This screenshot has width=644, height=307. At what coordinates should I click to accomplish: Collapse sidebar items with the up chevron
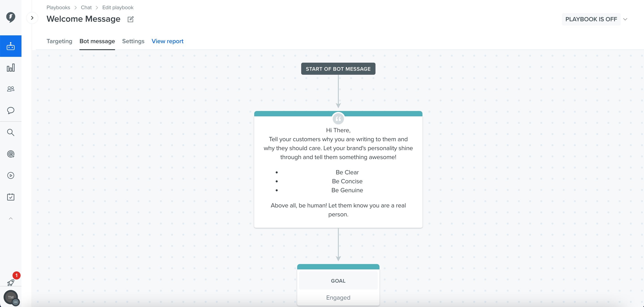[11, 218]
